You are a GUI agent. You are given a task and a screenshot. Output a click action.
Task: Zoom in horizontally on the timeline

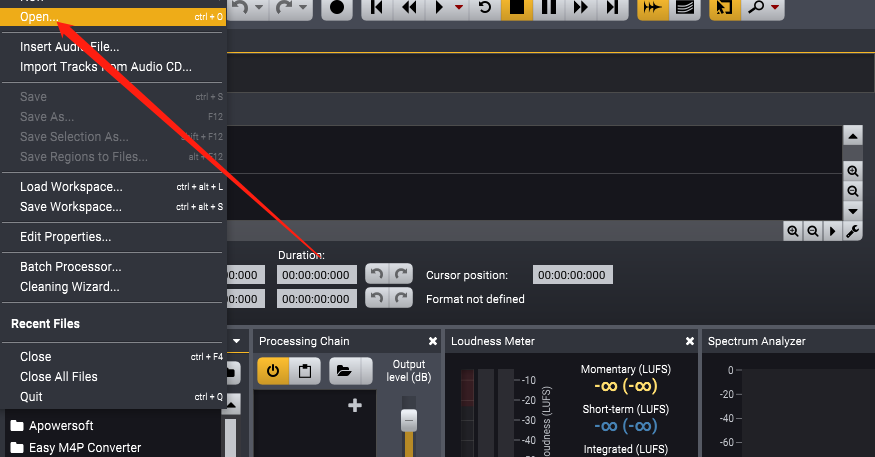pyautogui.click(x=793, y=231)
